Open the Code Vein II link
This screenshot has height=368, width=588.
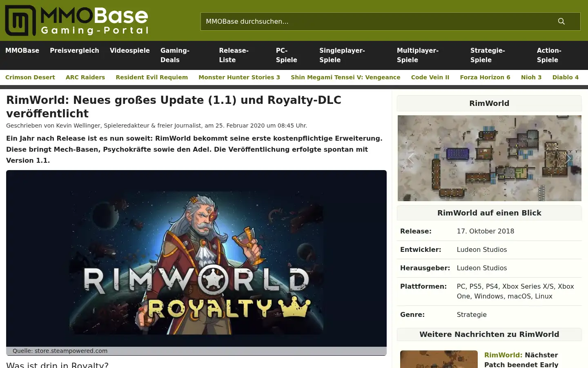[430, 77]
